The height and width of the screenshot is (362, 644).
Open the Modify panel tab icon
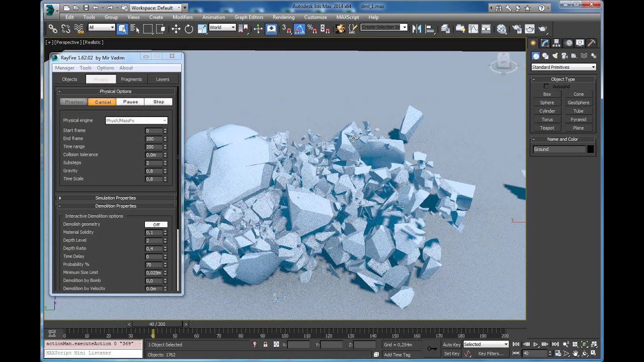(545, 43)
